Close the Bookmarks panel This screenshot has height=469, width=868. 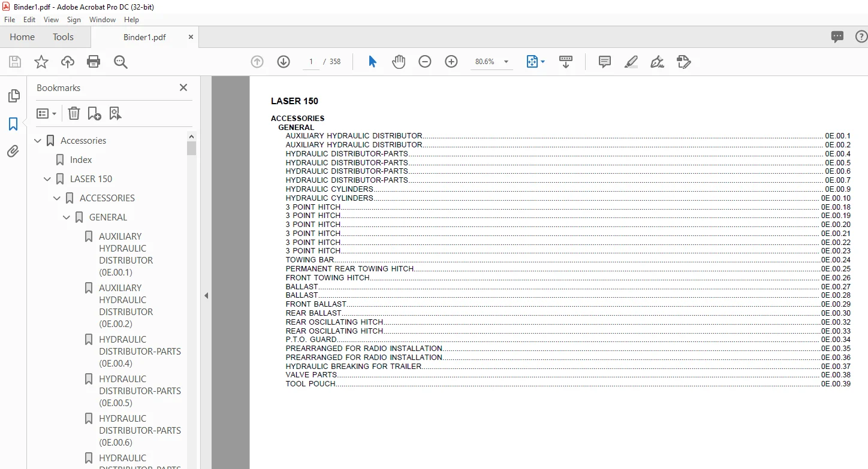point(183,87)
